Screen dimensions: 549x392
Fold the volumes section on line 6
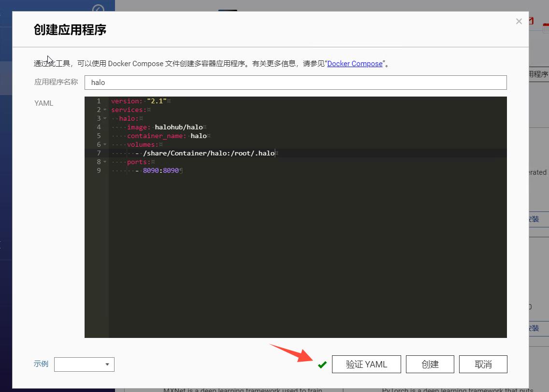[104, 144]
